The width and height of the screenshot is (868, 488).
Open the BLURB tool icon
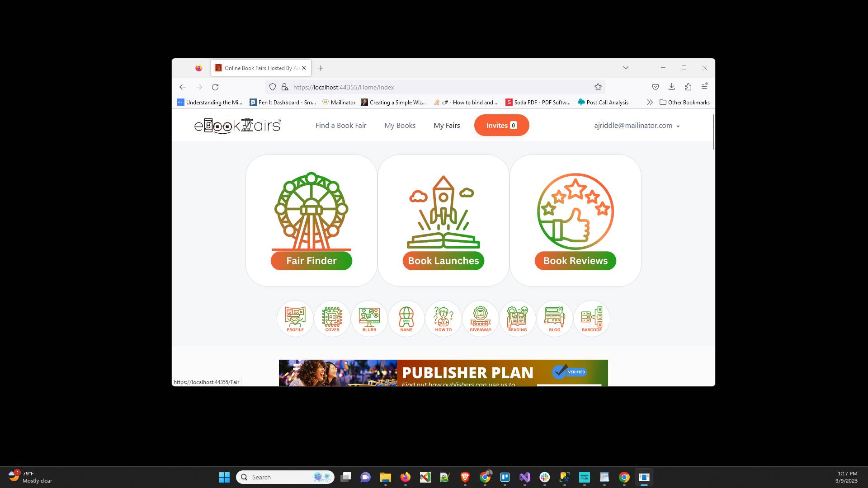pyautogui.click(x=369, y=318)
